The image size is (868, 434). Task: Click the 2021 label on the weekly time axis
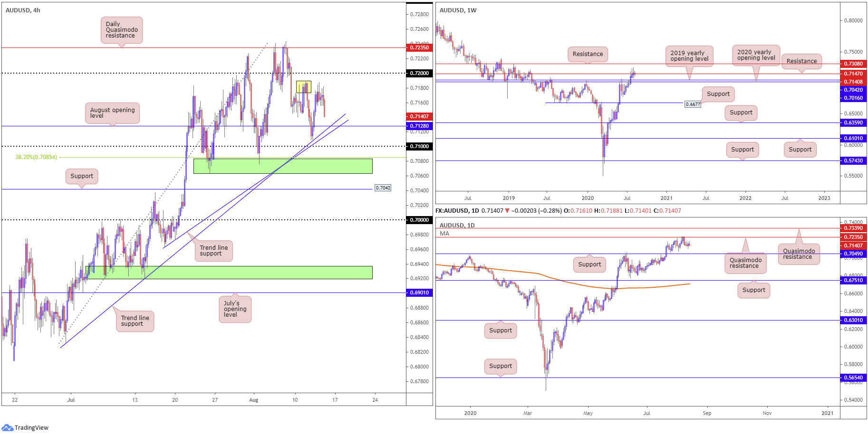(666, 198)
